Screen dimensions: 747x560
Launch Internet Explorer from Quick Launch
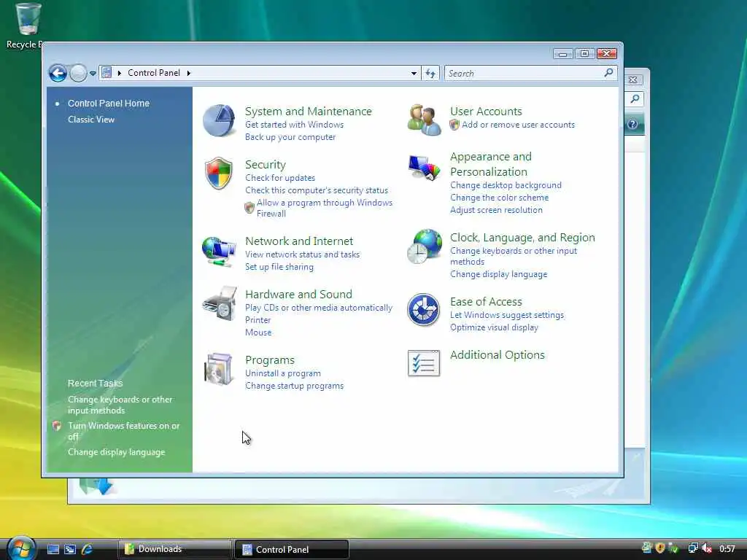(88, 549)
